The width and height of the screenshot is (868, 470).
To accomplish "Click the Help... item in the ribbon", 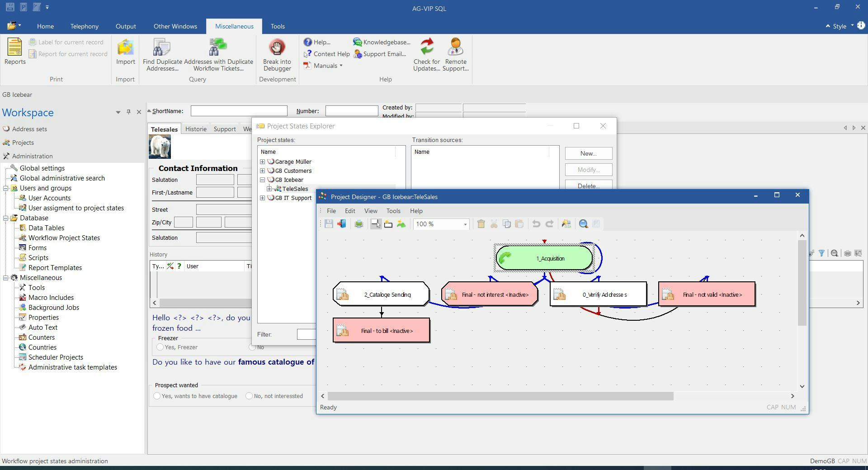I will coord(317,42).
